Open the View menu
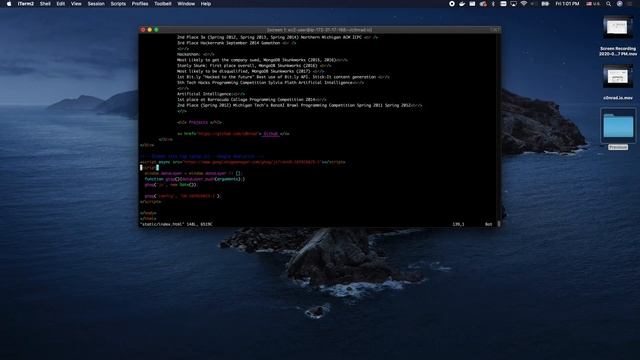The width and height of the screenshot is (640, 360). click(76, 4)
